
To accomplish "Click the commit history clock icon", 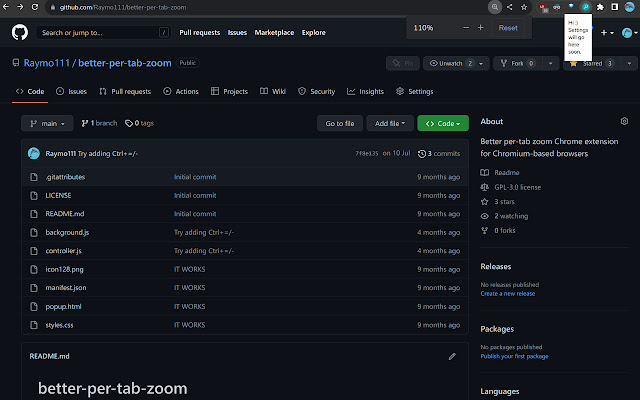I will point(422,154).
